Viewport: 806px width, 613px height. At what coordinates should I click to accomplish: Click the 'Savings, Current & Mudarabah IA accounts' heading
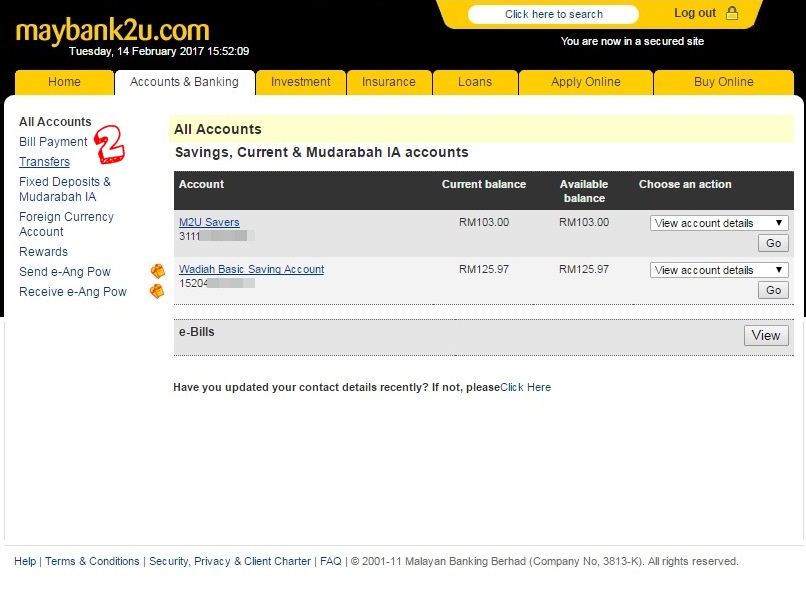(x=322, y=153)
